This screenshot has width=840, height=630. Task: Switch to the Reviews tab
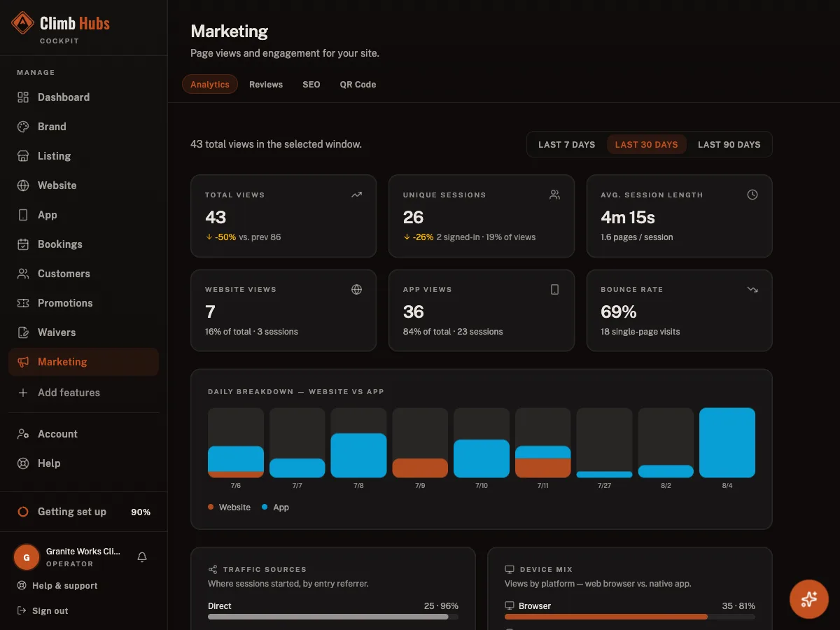click(x=266, y=84)
